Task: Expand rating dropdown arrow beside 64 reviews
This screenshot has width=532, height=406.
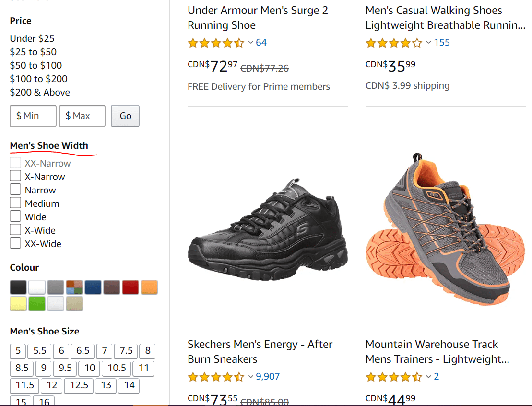Action: point(250,43)
